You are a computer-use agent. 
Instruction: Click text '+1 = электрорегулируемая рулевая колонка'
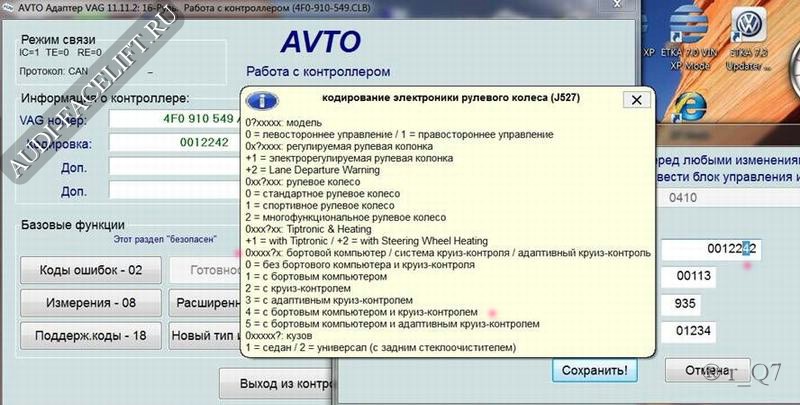click(349, 158)
